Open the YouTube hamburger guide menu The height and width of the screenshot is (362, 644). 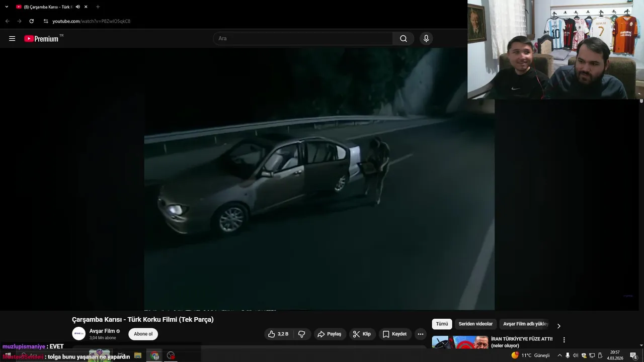(12, 39)
